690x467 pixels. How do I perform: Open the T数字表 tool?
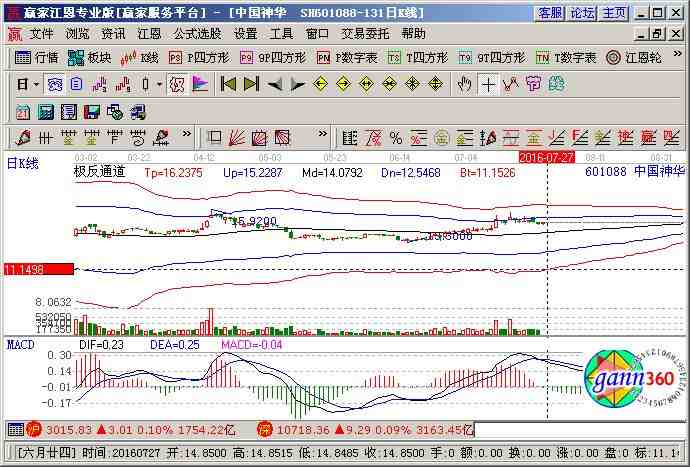[566, 58]
